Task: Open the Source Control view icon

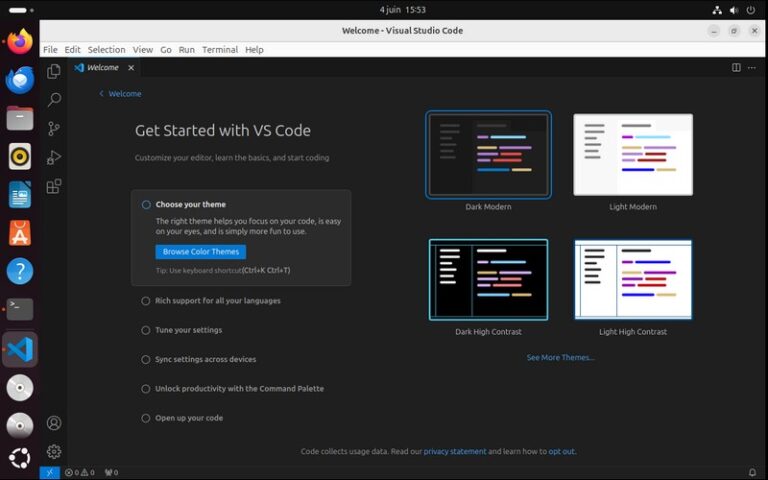Action: (x=54, y=129)
